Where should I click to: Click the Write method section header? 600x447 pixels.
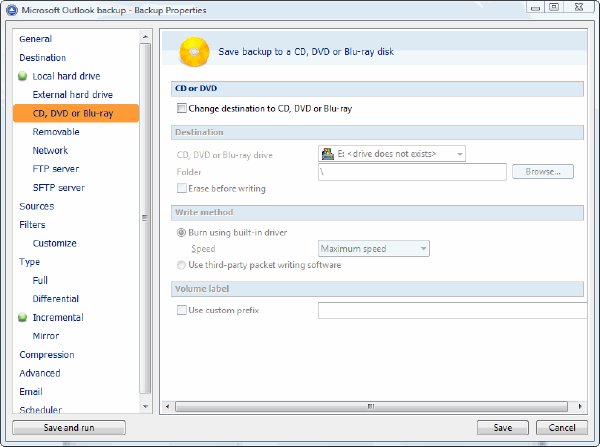click(x=377, y=212)
